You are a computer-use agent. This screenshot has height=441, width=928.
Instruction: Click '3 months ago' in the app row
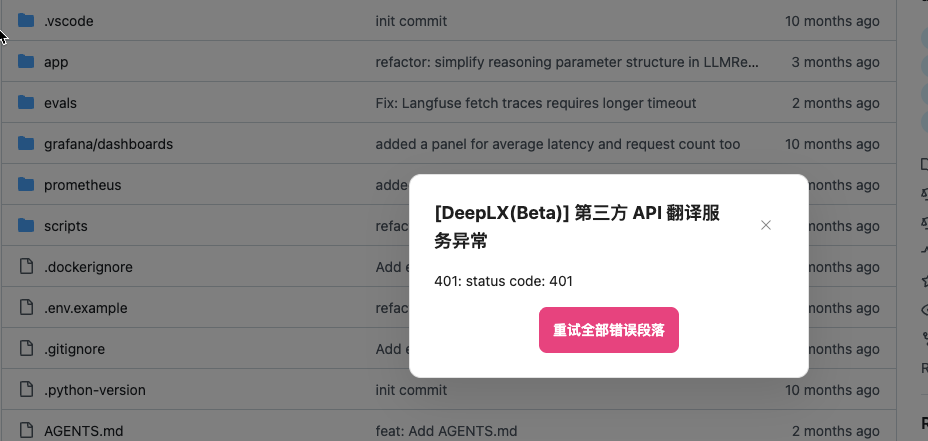(836, 62)
